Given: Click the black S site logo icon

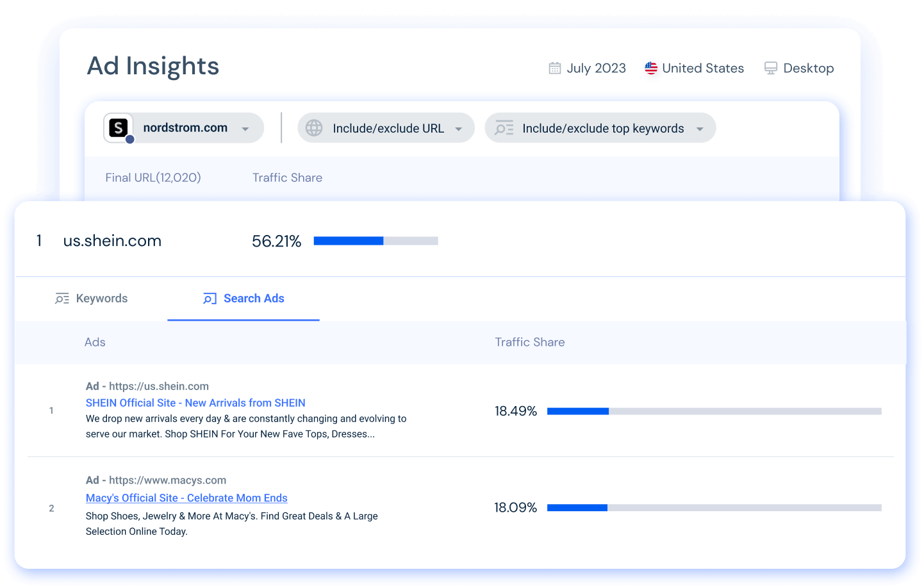Looking at the screenshot, I should coord(119,128).
